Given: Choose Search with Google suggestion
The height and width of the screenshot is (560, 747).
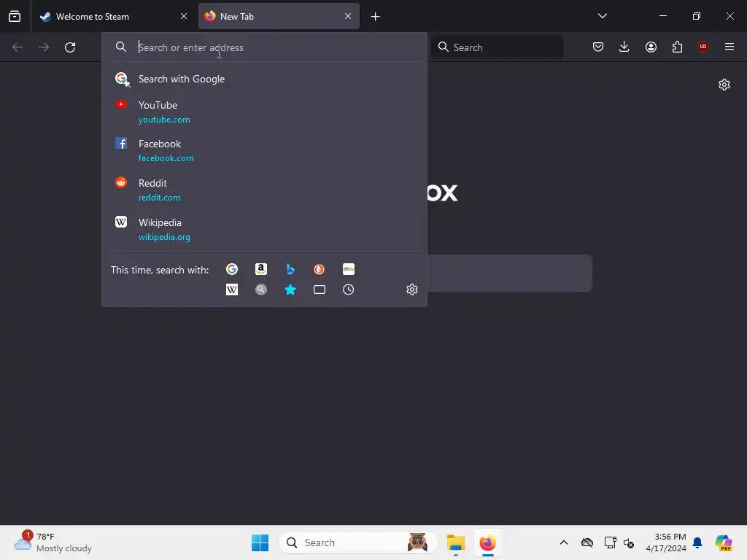Looking at the screenshot, I should click(264, 79).
